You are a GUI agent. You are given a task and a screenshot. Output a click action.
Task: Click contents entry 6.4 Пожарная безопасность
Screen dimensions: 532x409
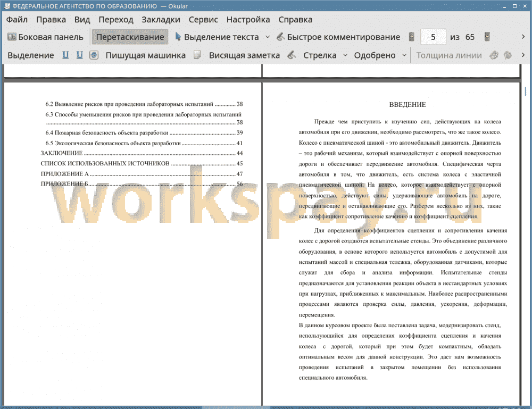144,132
